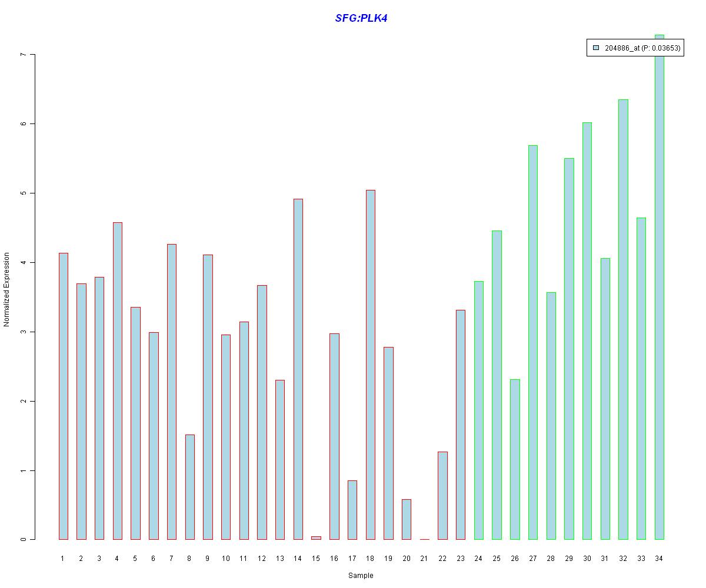
Task: Click legend text 204886_at (P: 0.03653)
Action: tap(642, 48)
